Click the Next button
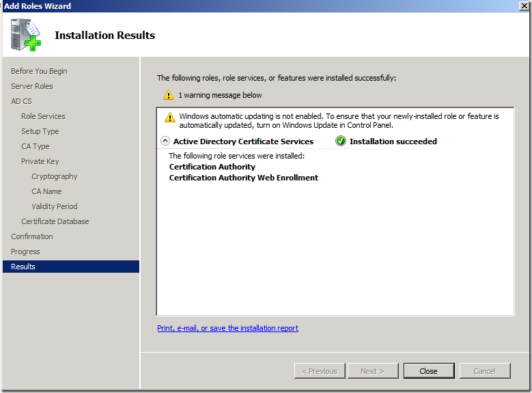Image resolution: width=532 pixels, height=393 pixels. point(373,371)
